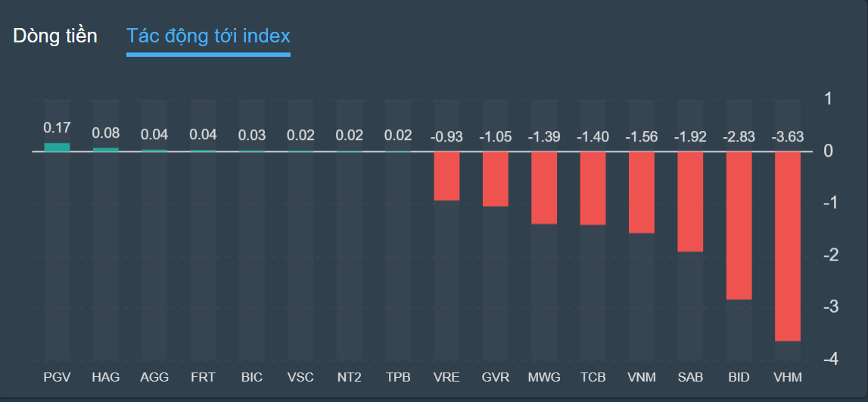This screenshot has width=868, height=402.
Task: Click the VNM red bar
Action: (x=642, y=192)
